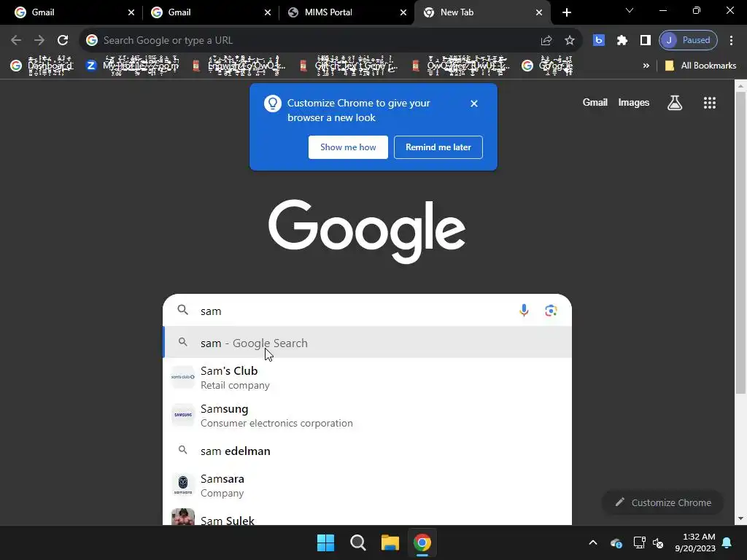The image size is (747, 560).
Task: Open File Explorer from the taskbar
Action: click(390, 542)
